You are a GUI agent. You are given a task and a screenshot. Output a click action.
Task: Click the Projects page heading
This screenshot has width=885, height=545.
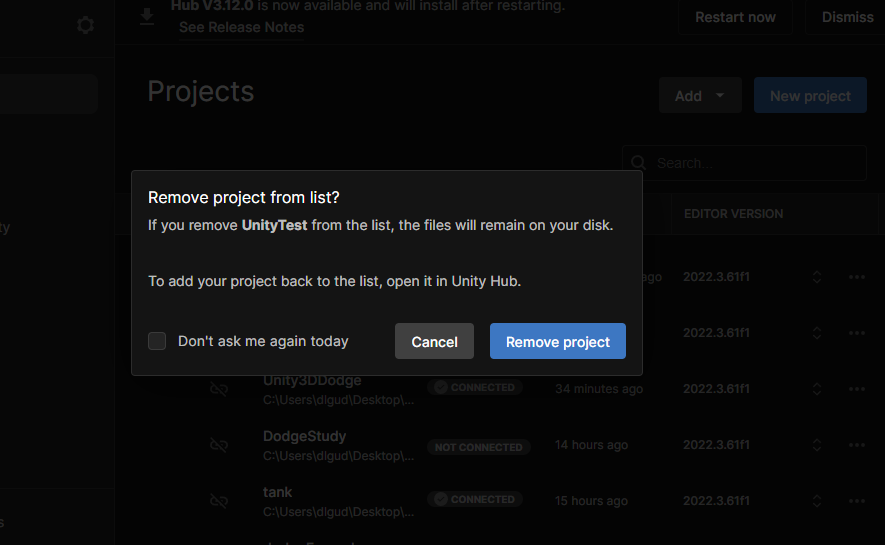pyautogui.click(x=200, y=92)
